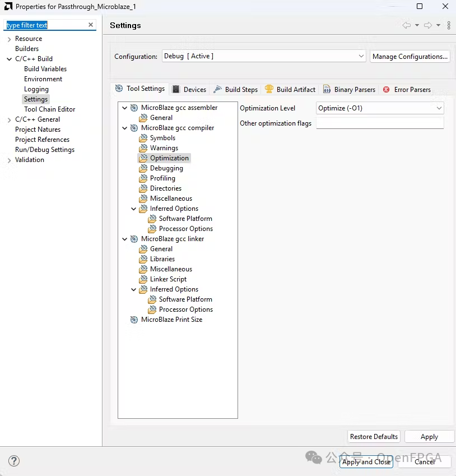Click the MicroBlaze gcc linker tool icon
Screen dimensions: 456x476
[x=134, y=239]
